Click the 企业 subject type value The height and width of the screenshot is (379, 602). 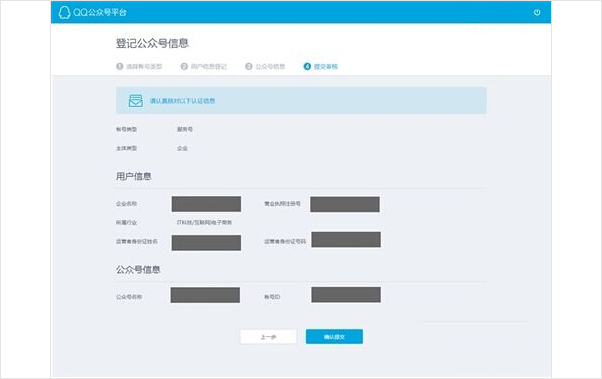182,148
